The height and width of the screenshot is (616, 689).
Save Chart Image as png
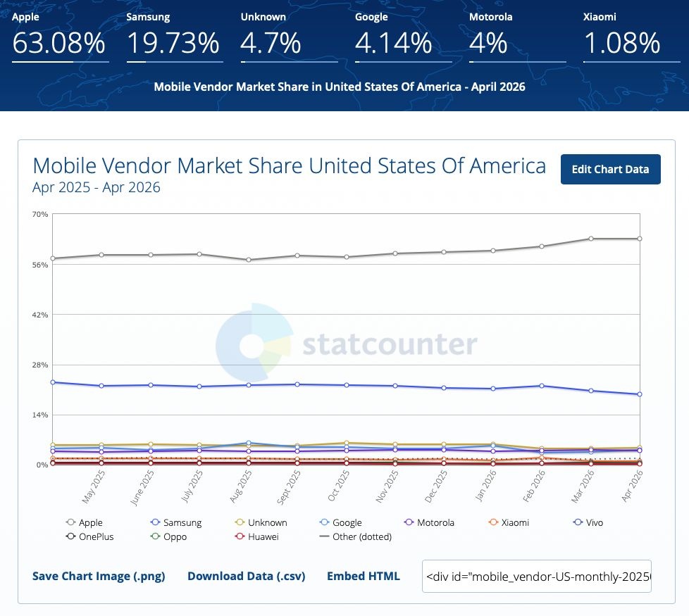coord(99,576)
